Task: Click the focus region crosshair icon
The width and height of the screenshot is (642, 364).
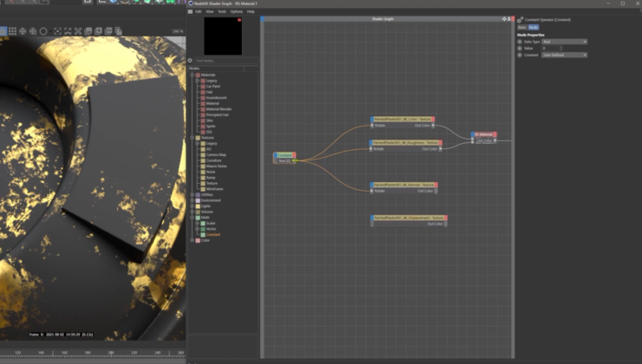Action: point(58,31)
